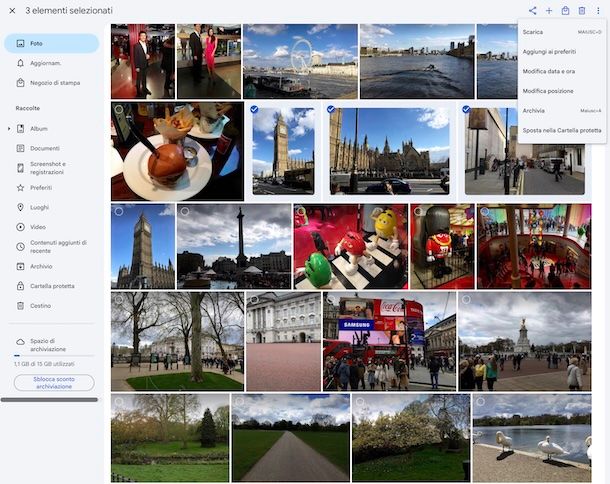Open Aggiornam. bell entry

(51, 63)
